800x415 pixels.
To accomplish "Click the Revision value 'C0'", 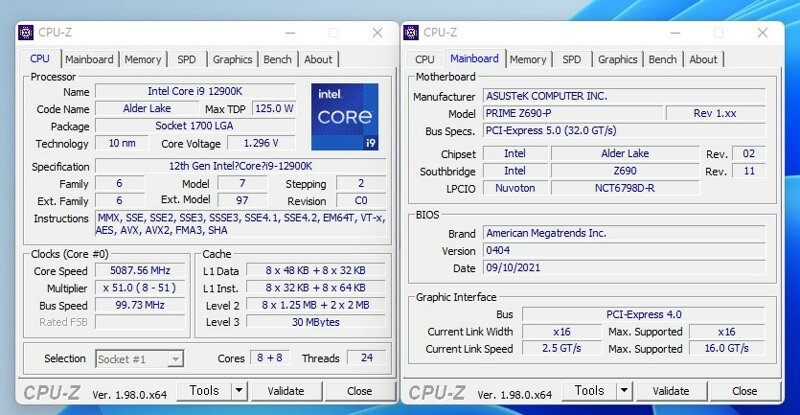I will click(361, 201).
